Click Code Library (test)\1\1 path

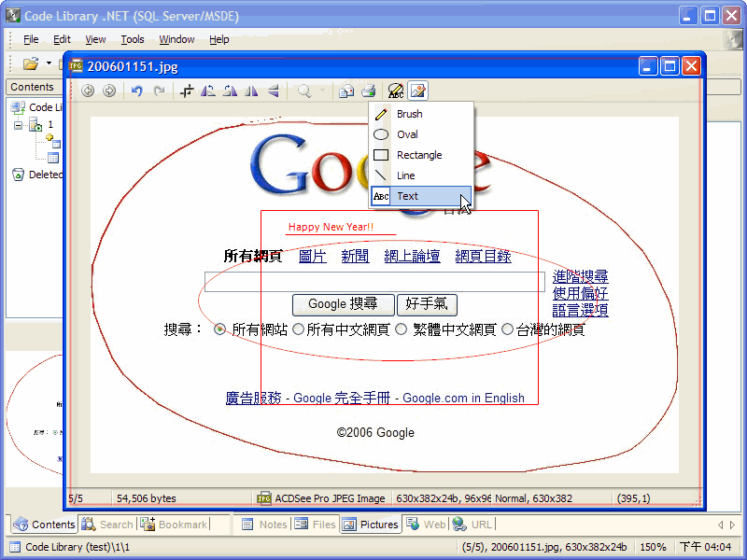(78, 547)
